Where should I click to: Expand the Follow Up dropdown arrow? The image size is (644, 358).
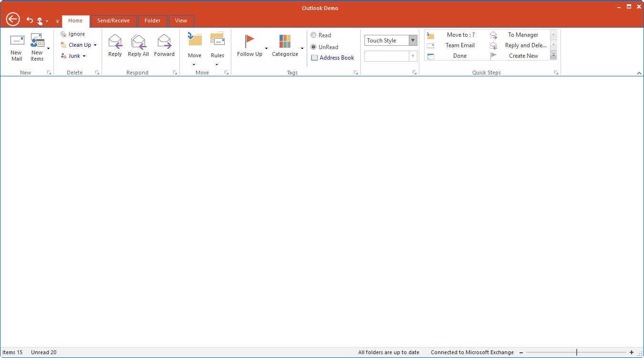[267, 48]
